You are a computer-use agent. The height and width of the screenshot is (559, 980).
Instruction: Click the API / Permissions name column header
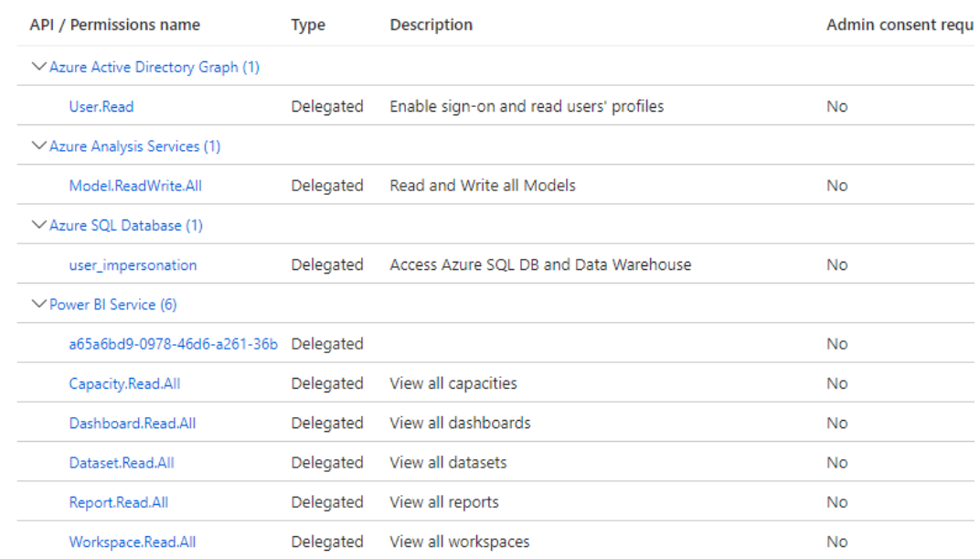115,25
